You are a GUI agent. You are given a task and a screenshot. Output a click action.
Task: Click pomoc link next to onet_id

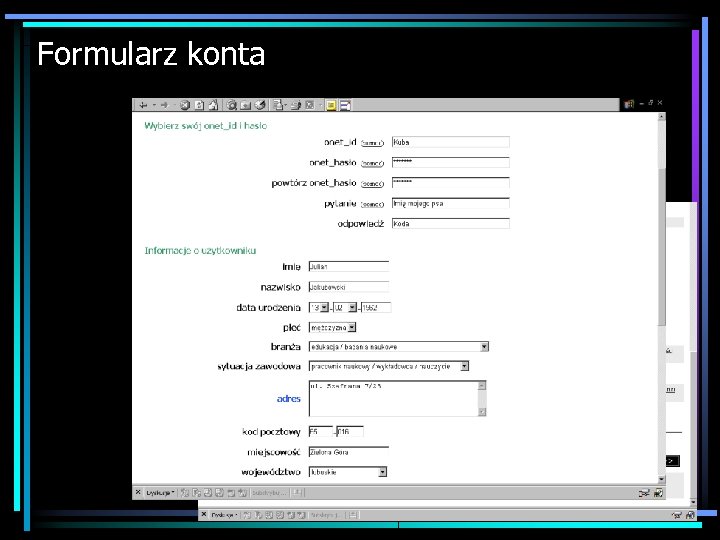[x=372, y=143]
